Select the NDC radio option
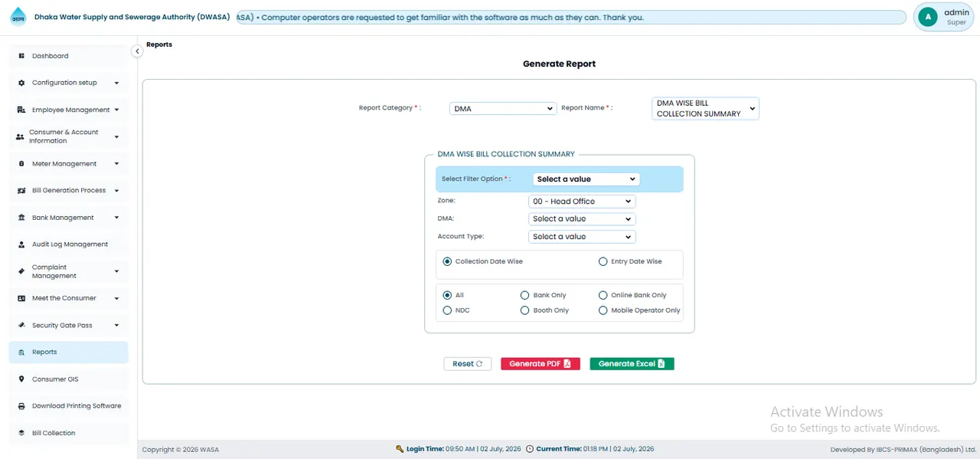 (x=447, y=310)
